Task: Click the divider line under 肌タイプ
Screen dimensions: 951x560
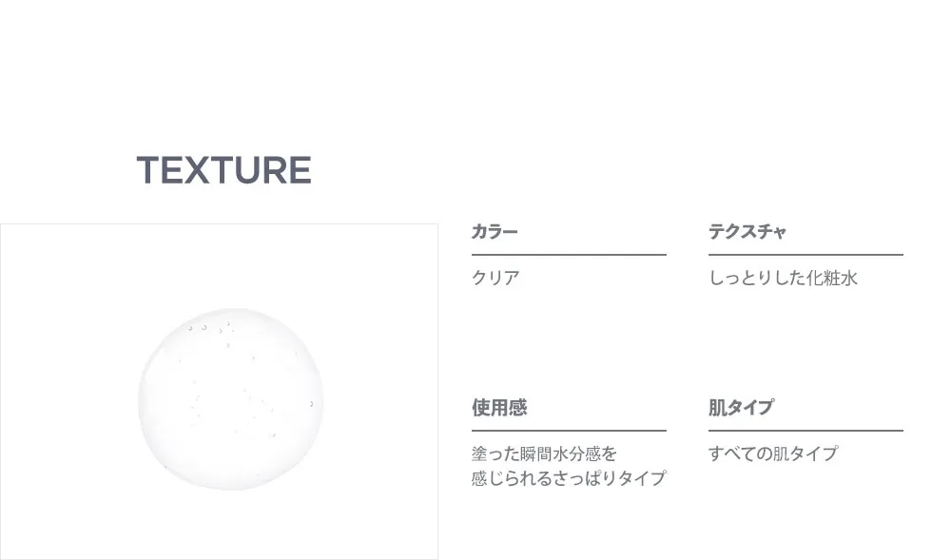Action: (x=806, y=431)
